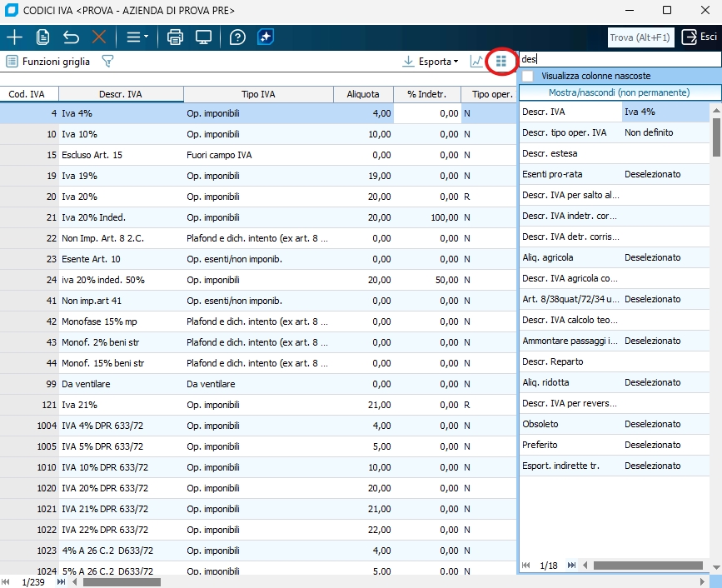722x588 pixels.
Task: Open the hamburger menu dropdown
Action: (x=137, y=37)
